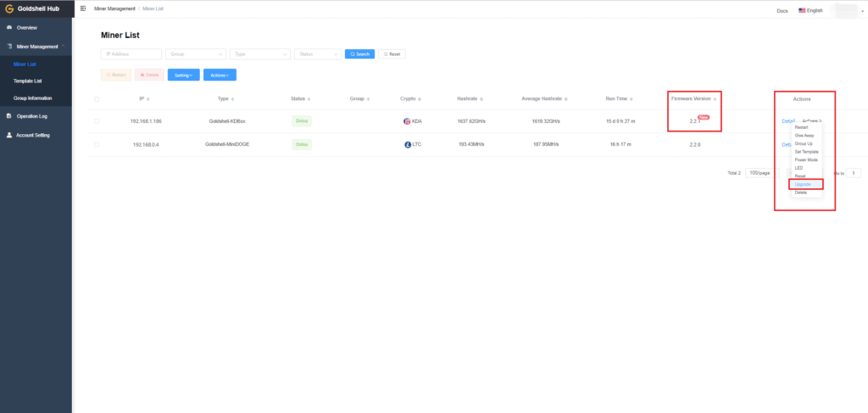
Task: Click the LTC coin icon
Action: [408, 144]
